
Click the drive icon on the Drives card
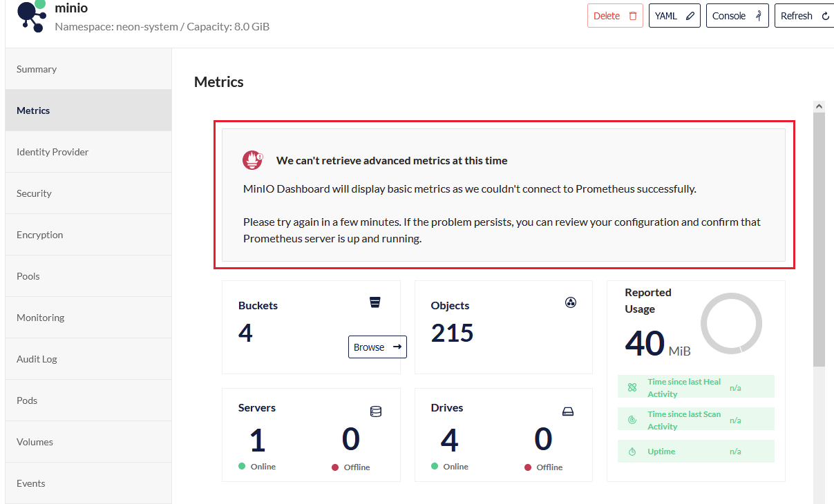click(x=568, y=411)
